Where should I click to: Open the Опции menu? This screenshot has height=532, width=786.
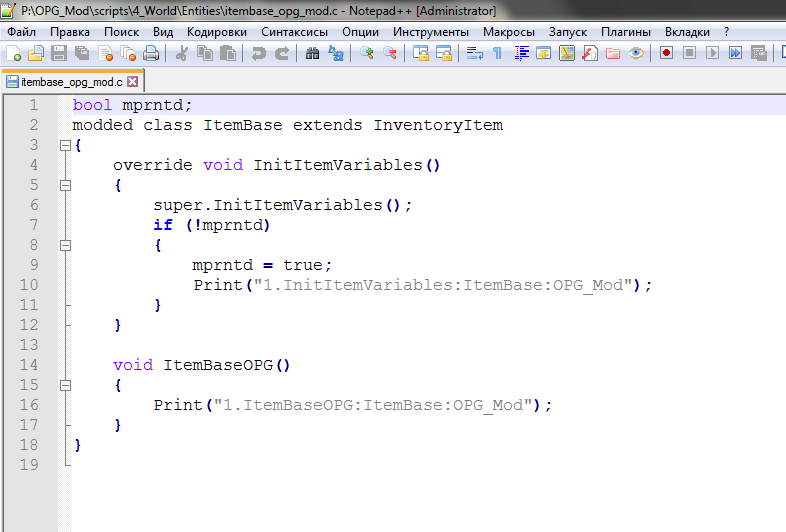click(360, 32)
